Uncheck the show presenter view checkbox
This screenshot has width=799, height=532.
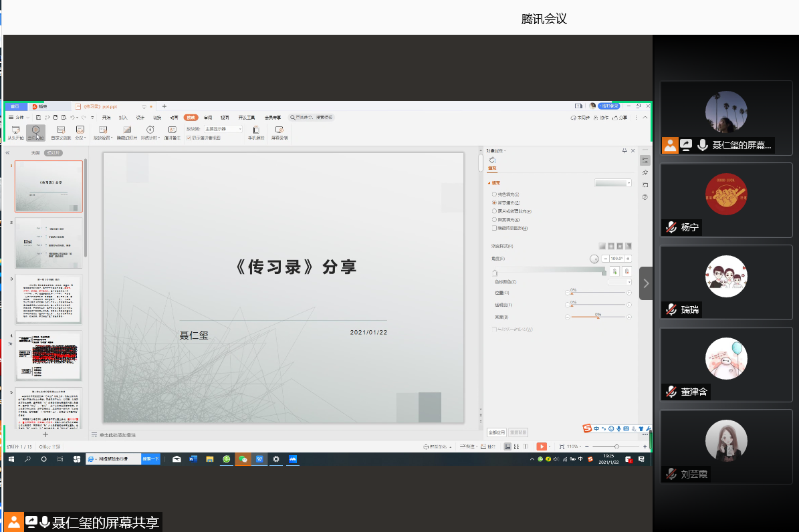point(189,138)
